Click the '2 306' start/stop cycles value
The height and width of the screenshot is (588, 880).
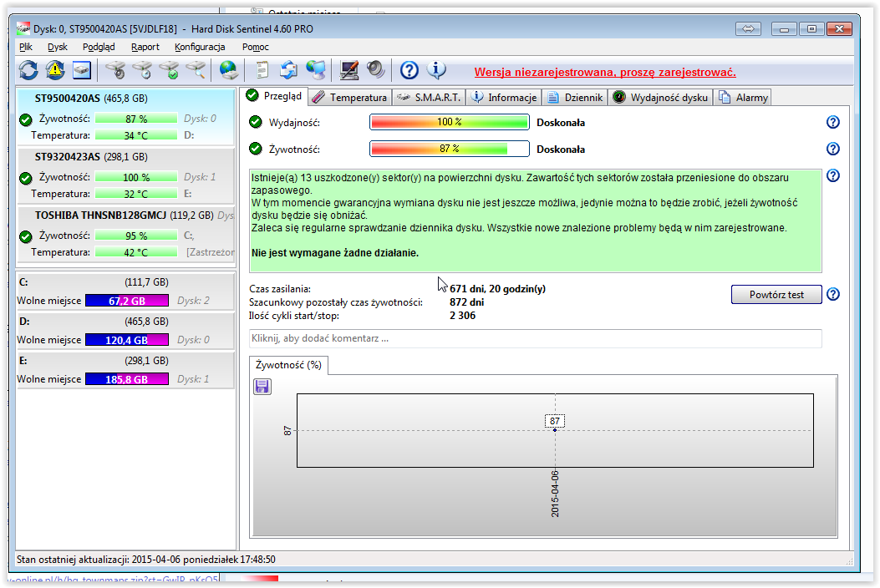point(462,316)
